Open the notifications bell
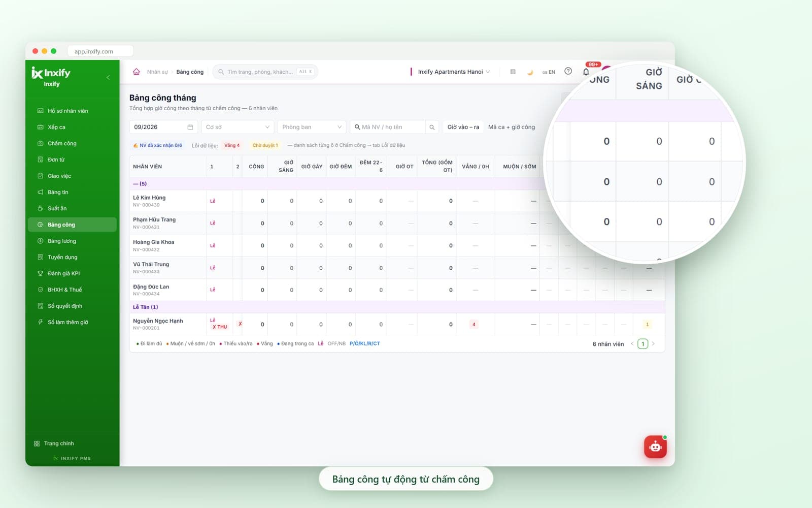The image size is (812, 508). (586, 72)
